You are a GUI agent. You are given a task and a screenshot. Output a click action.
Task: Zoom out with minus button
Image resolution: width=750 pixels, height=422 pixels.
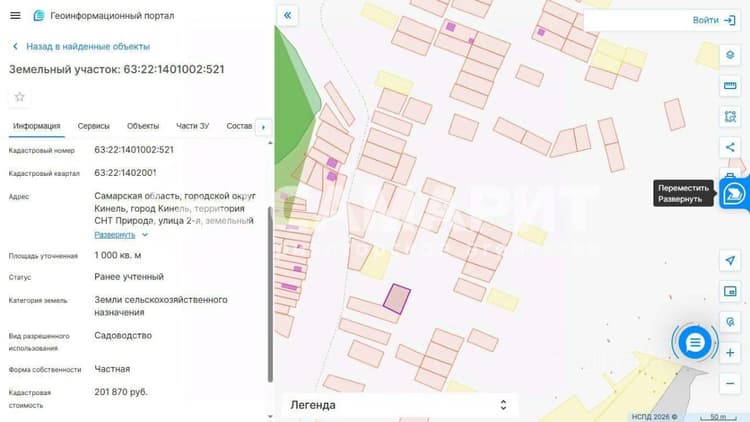click(730, 383)
